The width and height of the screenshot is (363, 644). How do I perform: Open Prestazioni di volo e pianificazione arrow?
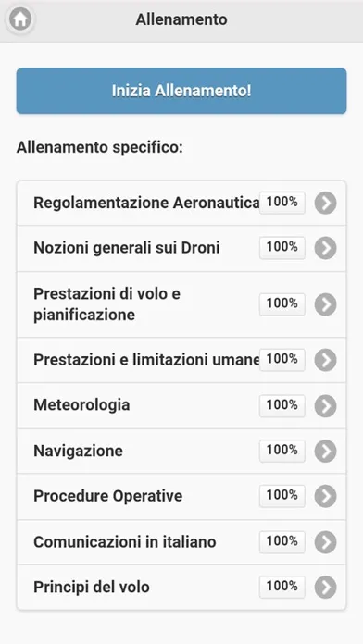pos(325,304)
